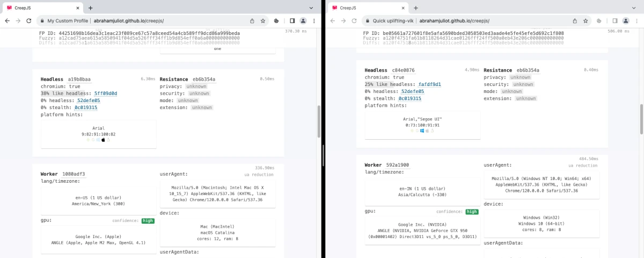Click Worker hash 592a1900 in right window
This screenshot has width=644, height=258.
(x=398, y=165)
